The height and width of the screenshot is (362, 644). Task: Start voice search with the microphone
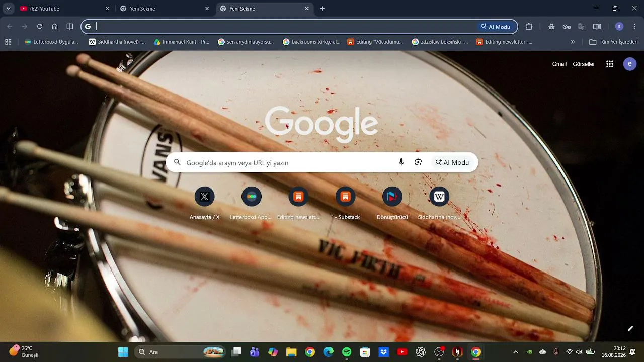coord(401,162)
